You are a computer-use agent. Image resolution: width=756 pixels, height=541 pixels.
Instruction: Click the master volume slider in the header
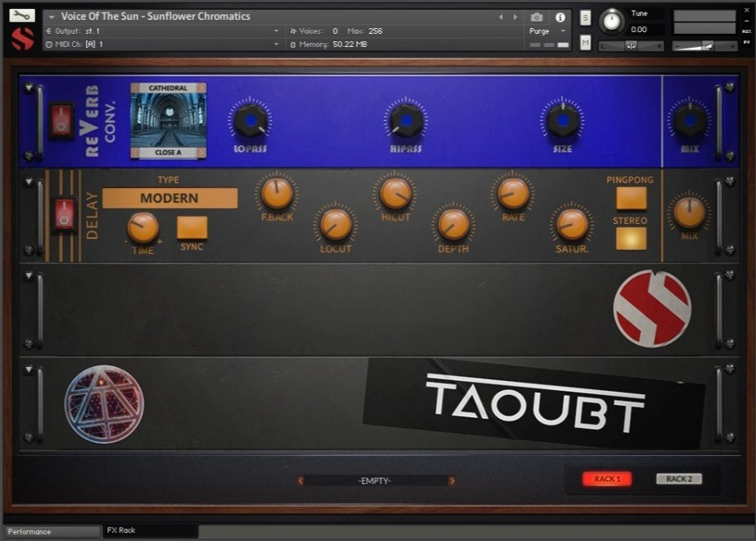[704, 46]
